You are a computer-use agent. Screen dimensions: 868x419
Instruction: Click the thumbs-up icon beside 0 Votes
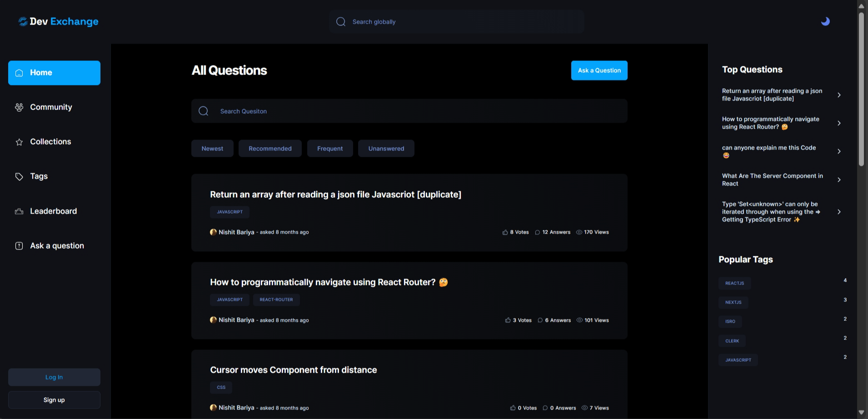click(x=513, y=408)
